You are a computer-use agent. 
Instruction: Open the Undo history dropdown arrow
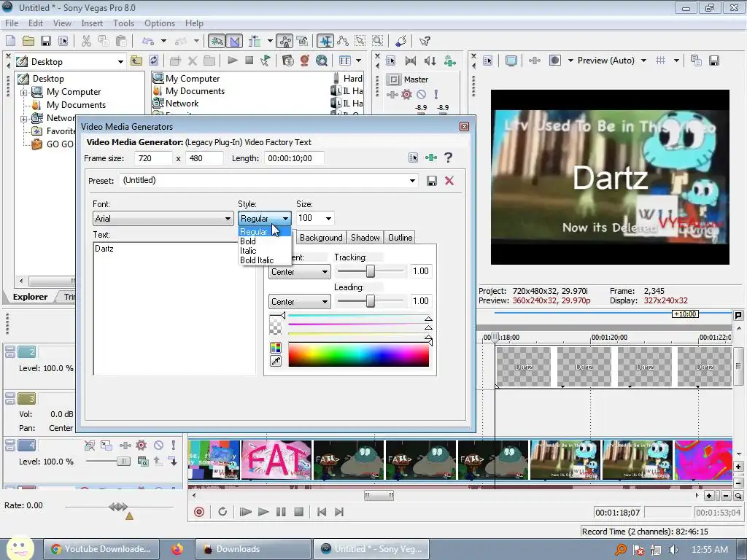click(163, 41)
